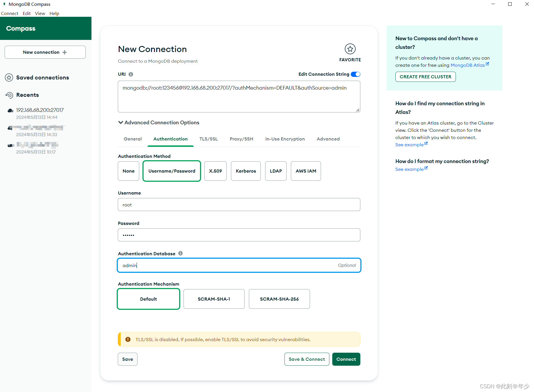The image size is (534, 392).
Task: Minimize the MongoDB Compass window
Action: pyautogui.click(x=493, y=4)
